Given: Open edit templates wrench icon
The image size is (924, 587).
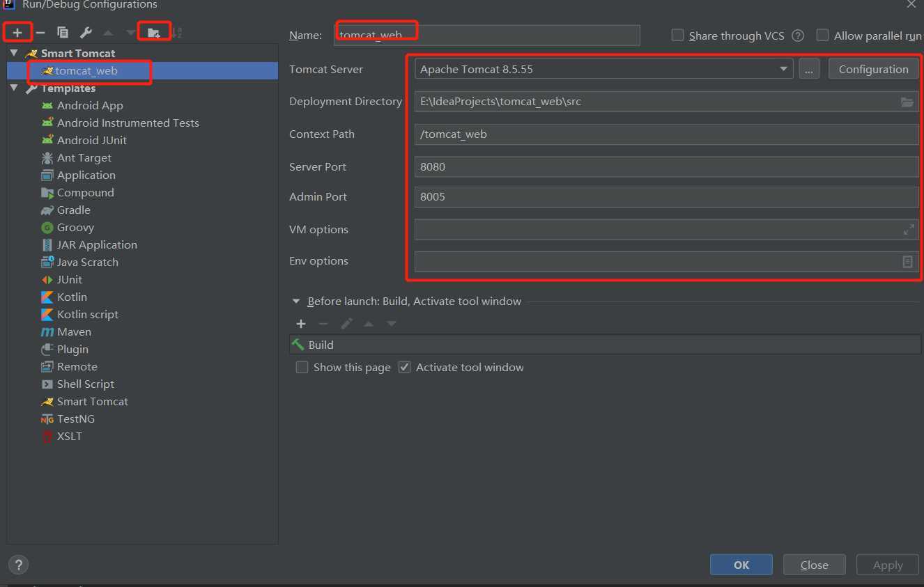Looking at the screenshot, I should coord(86,33).
